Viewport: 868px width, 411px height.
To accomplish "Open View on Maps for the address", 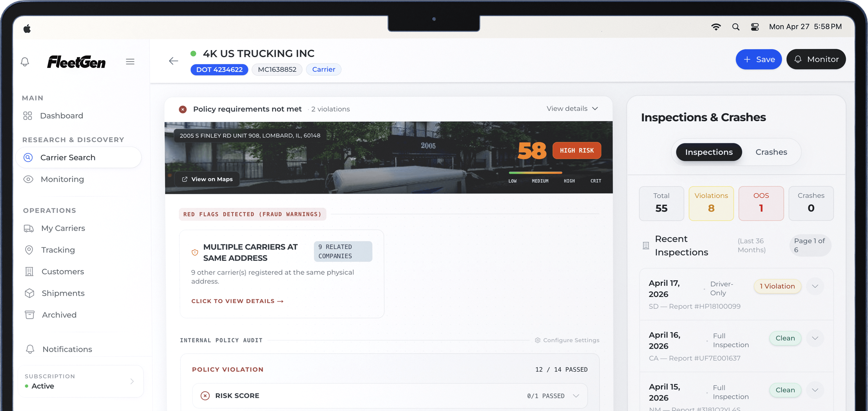I will pos(207,179).
